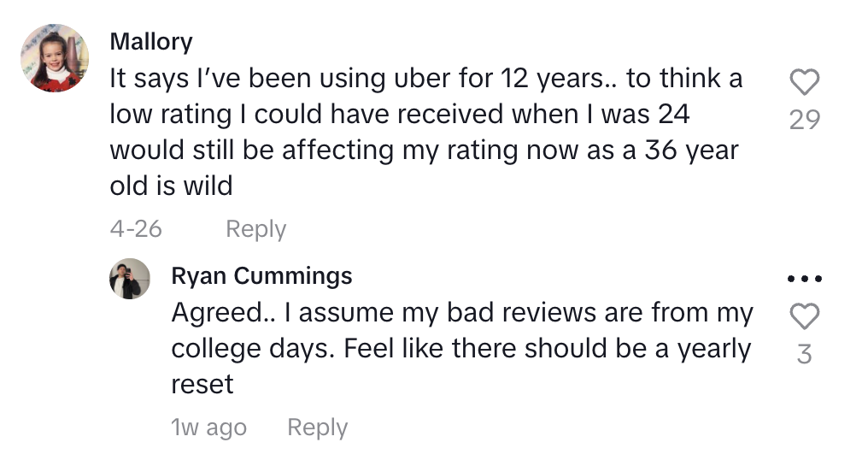The image size is (868, 460).
Task: Like Mallory's comment with the heart icon
Action: click(x=804, y=83)
